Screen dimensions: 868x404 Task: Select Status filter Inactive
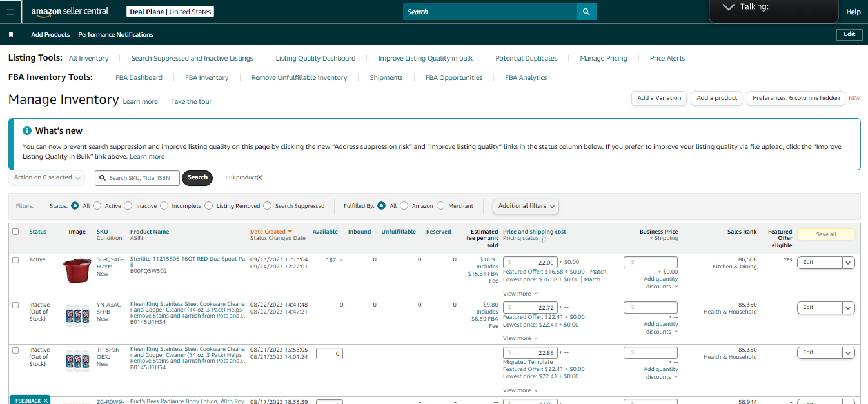(x=128, y=206)
